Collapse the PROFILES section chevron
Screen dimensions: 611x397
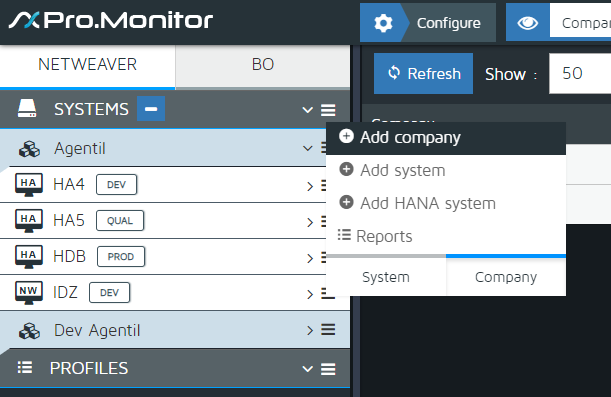[x=307, y=369]
